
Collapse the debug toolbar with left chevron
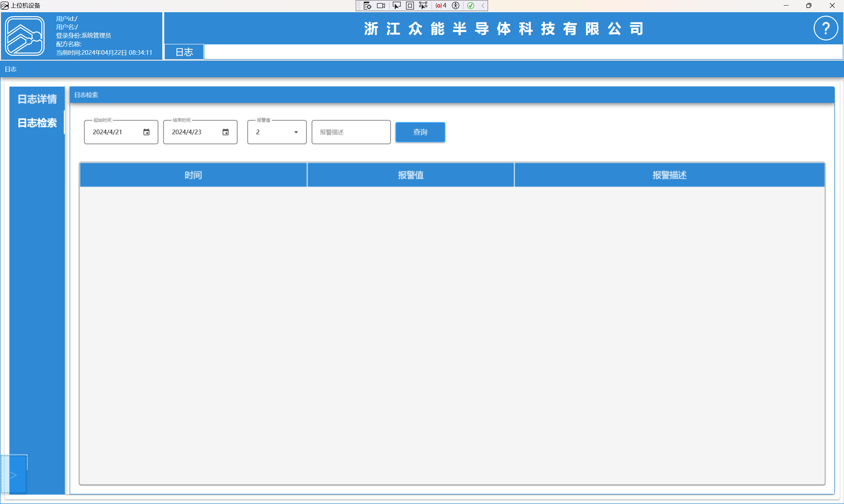483,5
